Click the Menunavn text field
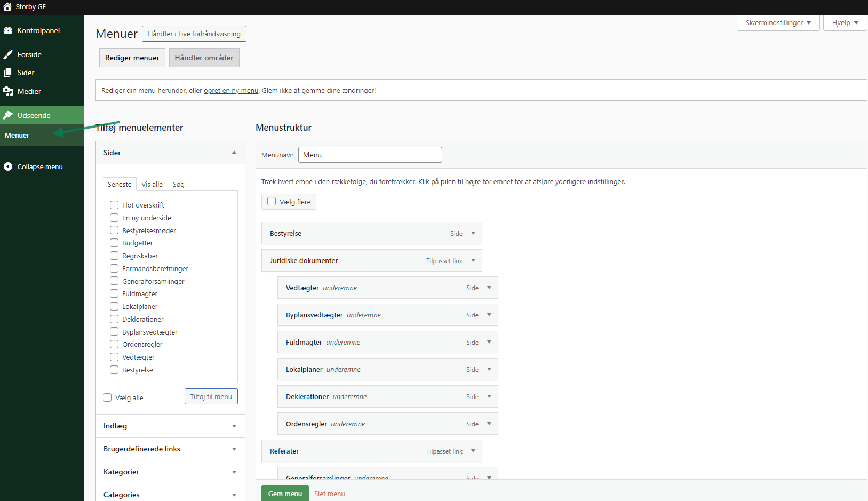Image resolution: width=868 pixels, height=501 pixels. click(x=370, y=155)
